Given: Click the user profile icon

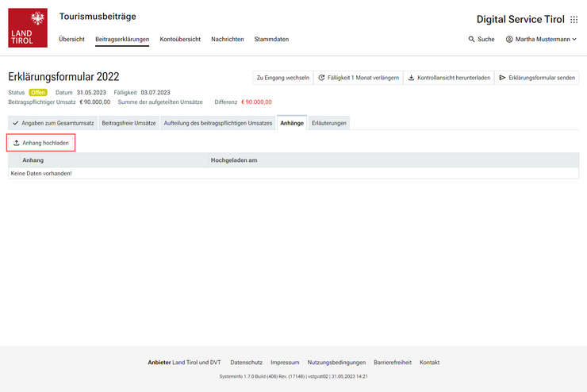Looking at the screenshot, I should 509,39.
